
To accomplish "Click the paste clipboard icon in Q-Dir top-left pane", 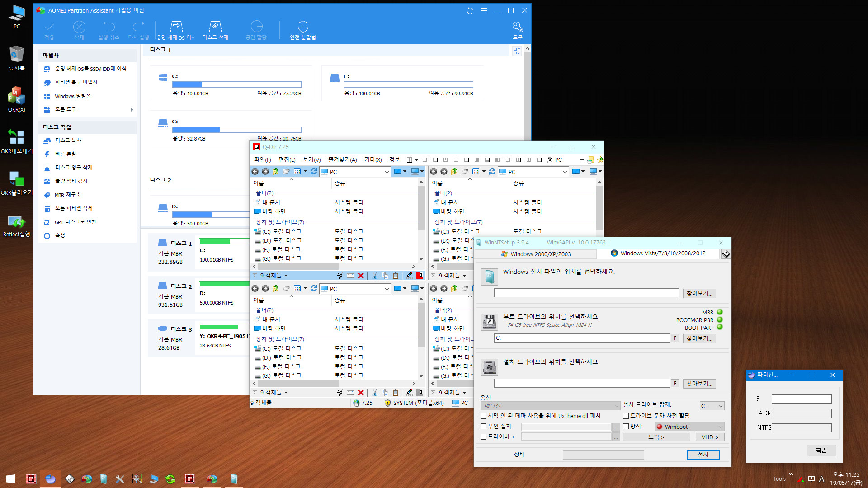I will [x=396, y=276].
